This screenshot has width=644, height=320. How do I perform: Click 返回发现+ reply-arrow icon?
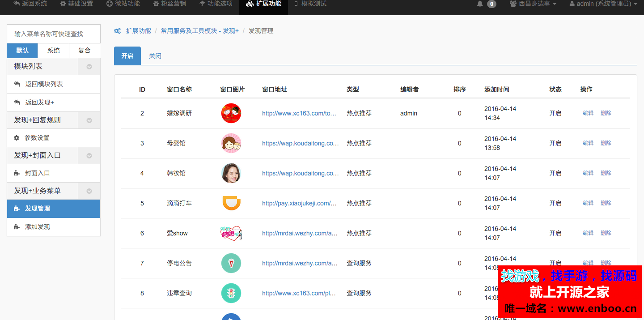tap(17, 102)
